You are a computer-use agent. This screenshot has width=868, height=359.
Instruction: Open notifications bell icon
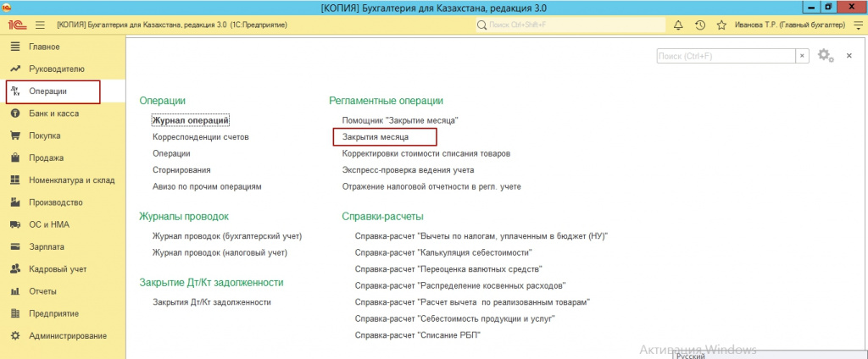click(678, 25)
